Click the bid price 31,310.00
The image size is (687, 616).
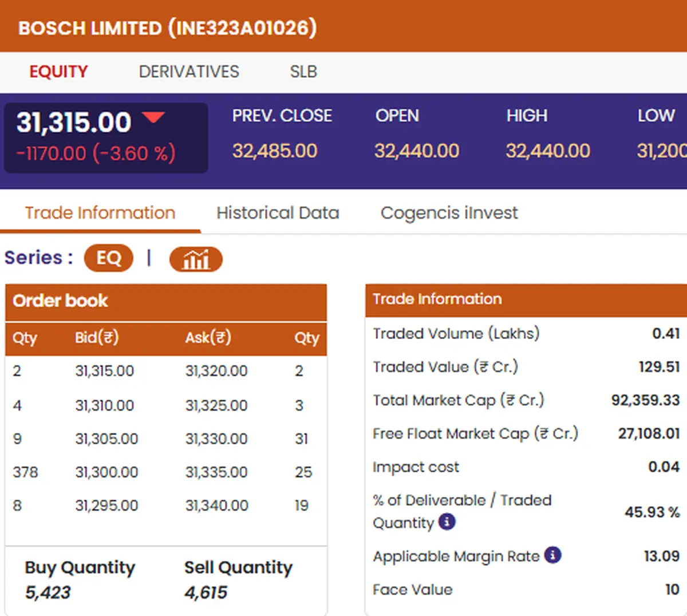105,405
